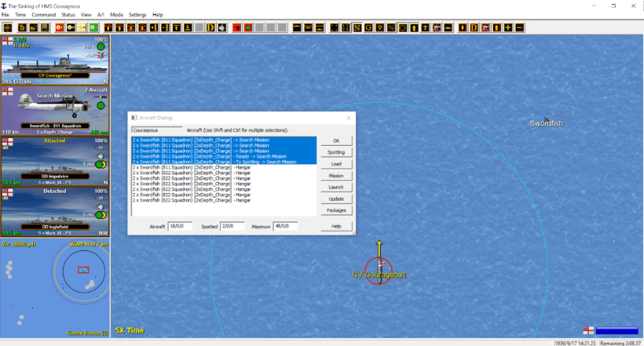
Task: Click the Swordfish aircraft on the map
Action: [546, 120]
